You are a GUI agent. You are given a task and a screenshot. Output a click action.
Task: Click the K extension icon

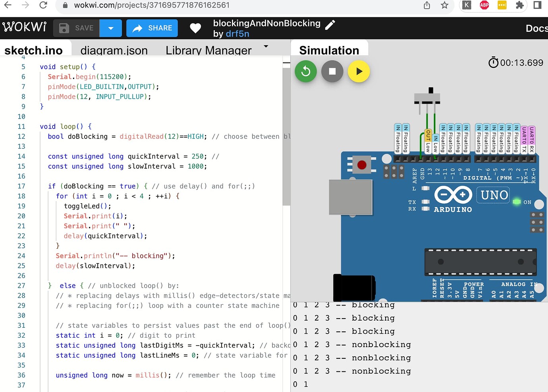(x=467, y=6)
